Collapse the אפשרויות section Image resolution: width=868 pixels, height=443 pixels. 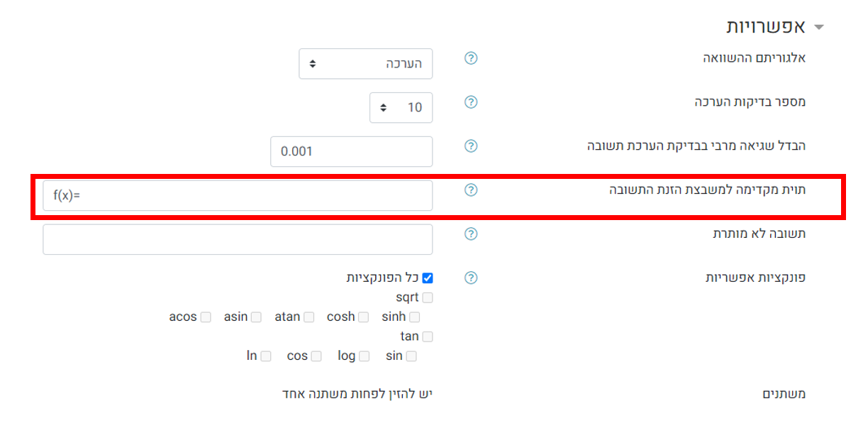819,28
